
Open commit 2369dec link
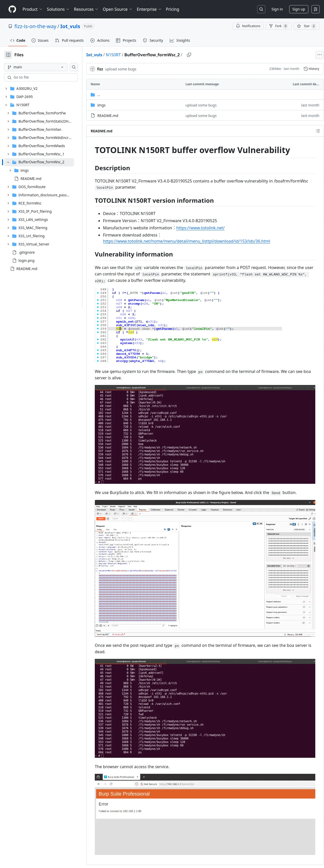(x=275, y=69)
